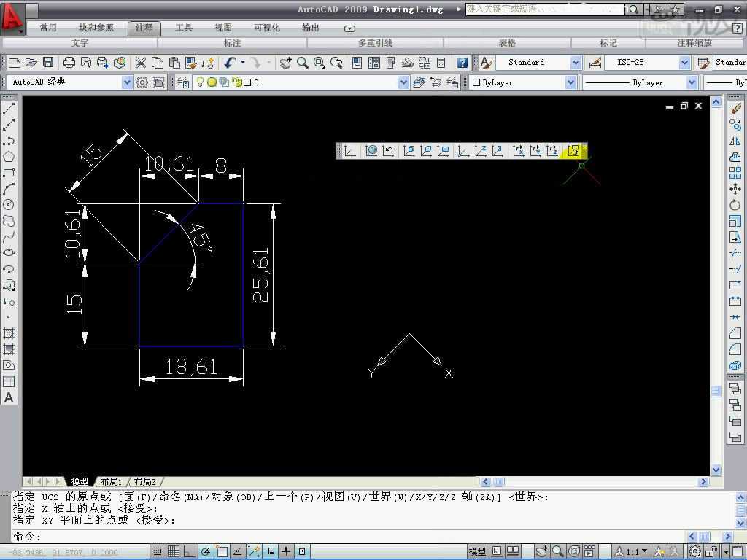Click the Cut scissors icon
This screenshot has height=560, width=747.
[141, 63]
